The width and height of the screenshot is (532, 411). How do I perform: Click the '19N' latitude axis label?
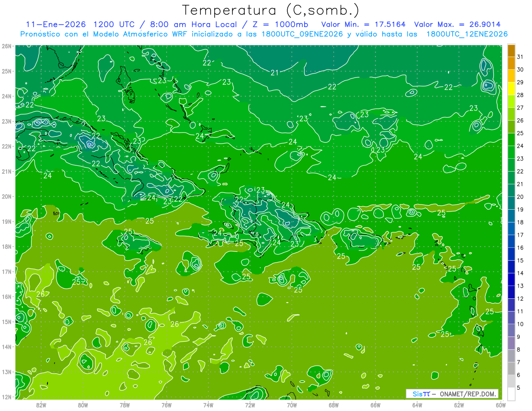[6, 221]
